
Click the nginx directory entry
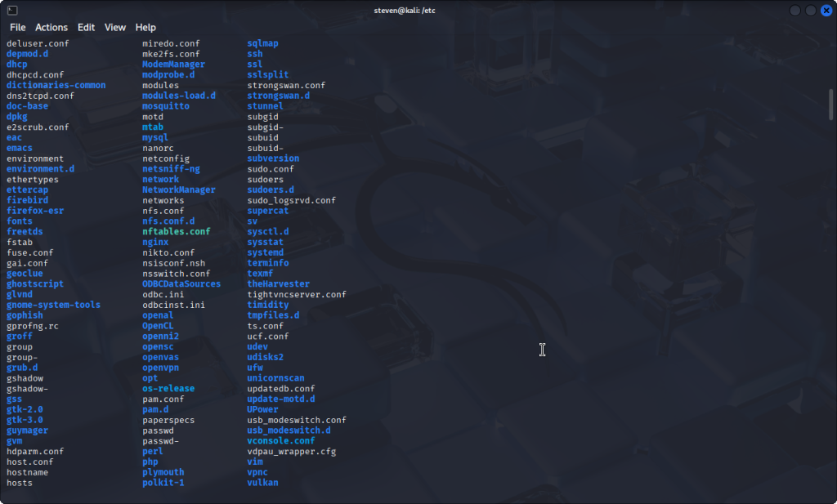(x=155, y=243)
